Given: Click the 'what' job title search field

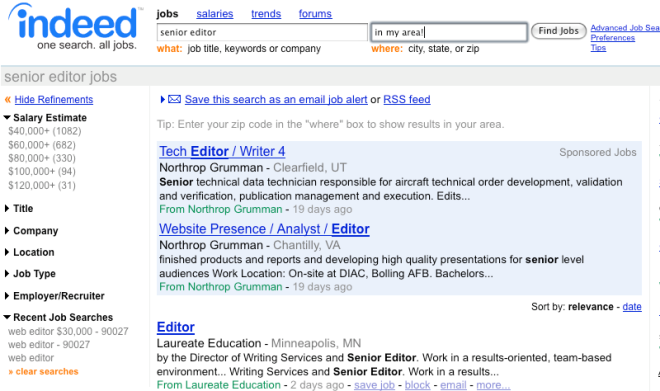Looking at the screenshot, I should [x=262, y=32].
